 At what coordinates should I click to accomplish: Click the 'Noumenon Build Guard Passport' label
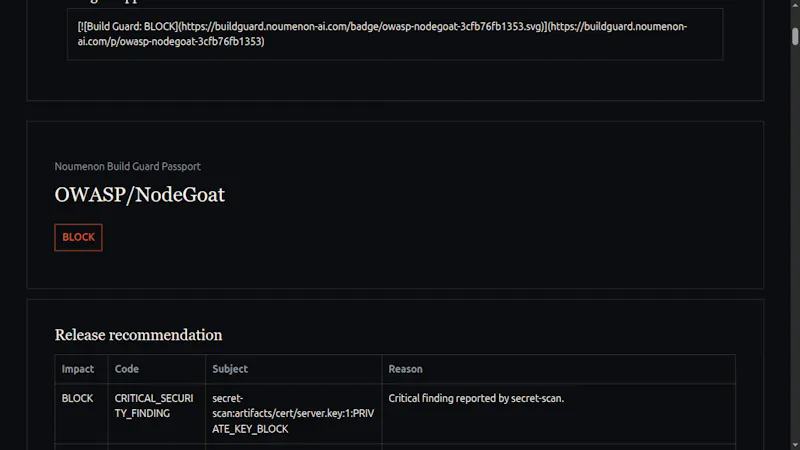[128, 166]
